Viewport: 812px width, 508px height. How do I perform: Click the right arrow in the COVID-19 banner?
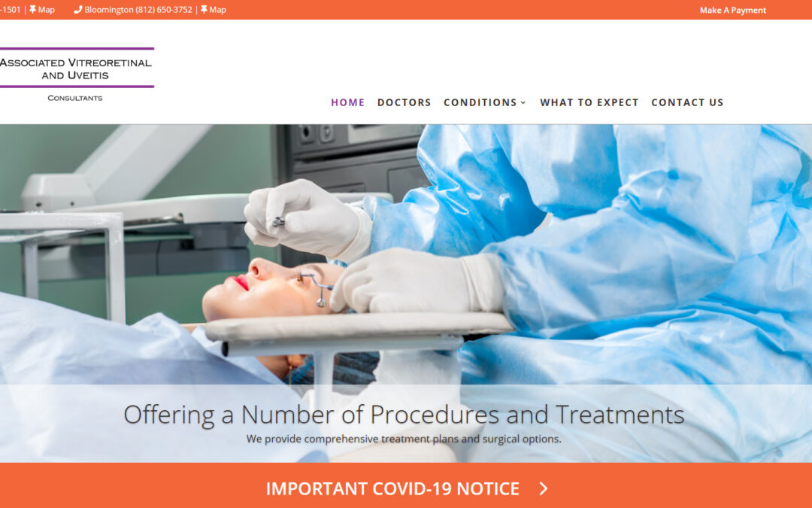[x=544, y=488]
